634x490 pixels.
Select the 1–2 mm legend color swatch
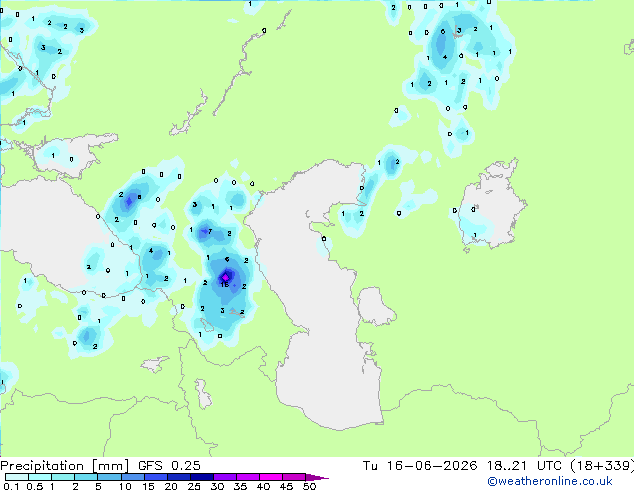pyautogui.click(x=63, y=477)
